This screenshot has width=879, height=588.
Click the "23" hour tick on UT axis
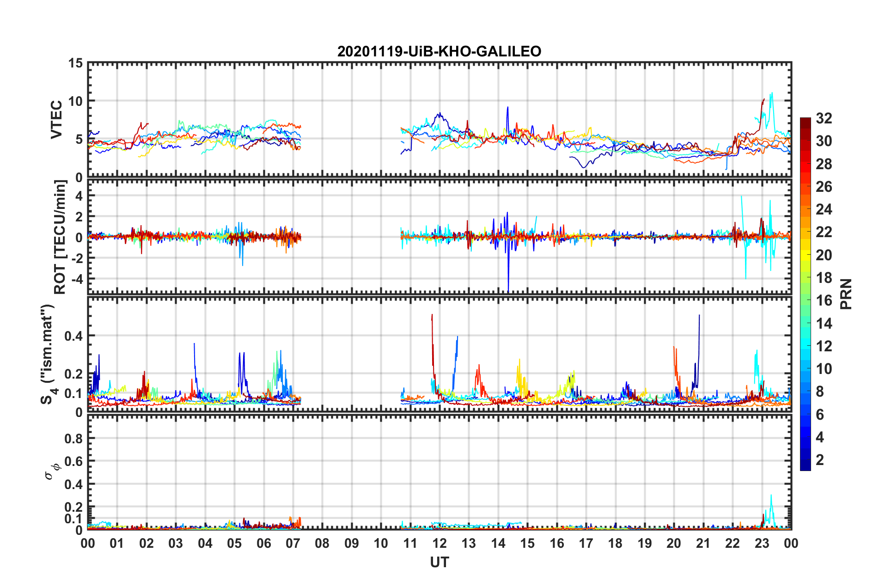762,543
